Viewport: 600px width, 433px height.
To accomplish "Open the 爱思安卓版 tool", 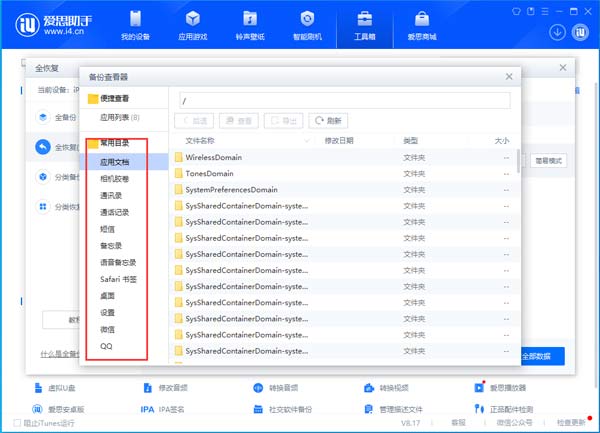I will (x=58, y=409).
